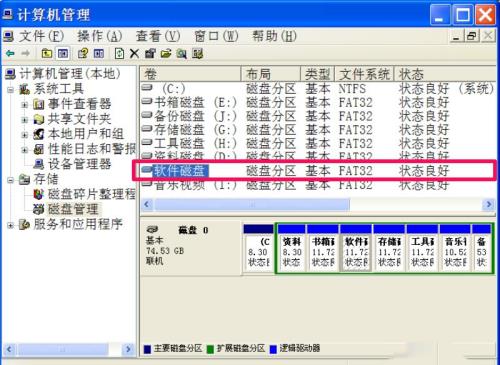Screen dimensions: 500x365
Task: Toggle the Show/Hide console tree icon
Action: [63, 53]
